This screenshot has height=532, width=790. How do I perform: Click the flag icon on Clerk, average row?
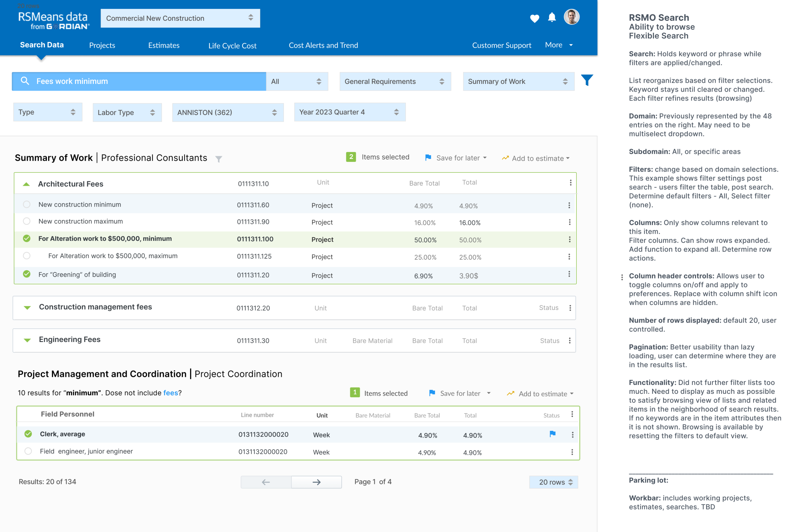pyautogui.click(x=552, y=434)
